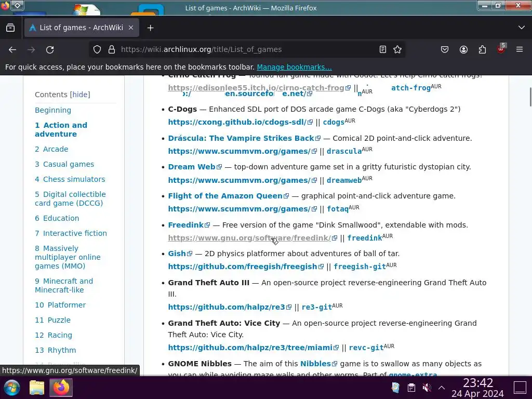Go to Racing section
The height and width of the screenshot is (399, 532).
tap(54, 335)
